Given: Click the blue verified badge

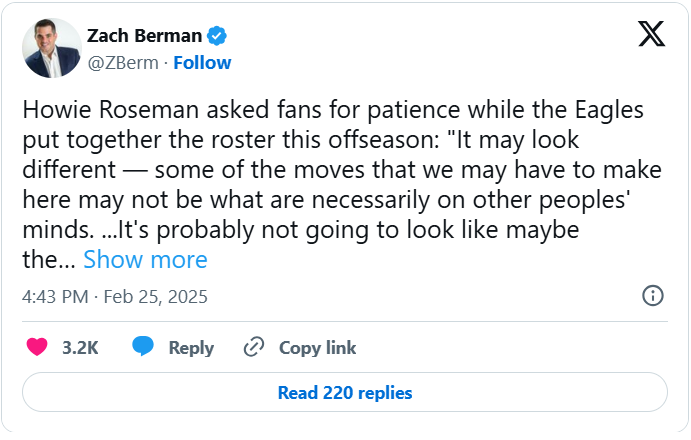Looking at the screenshot, I should pyautogui.click(x=217, y=37).
